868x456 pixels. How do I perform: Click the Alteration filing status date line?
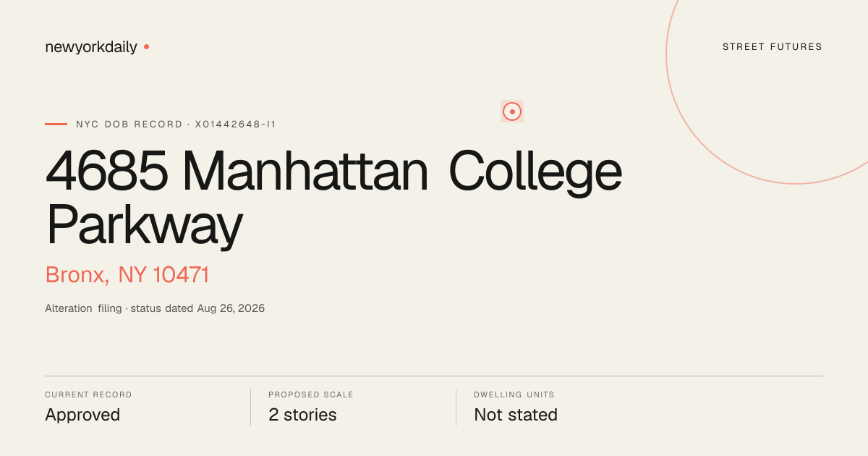pyautogui.click(x=155, y=308)
